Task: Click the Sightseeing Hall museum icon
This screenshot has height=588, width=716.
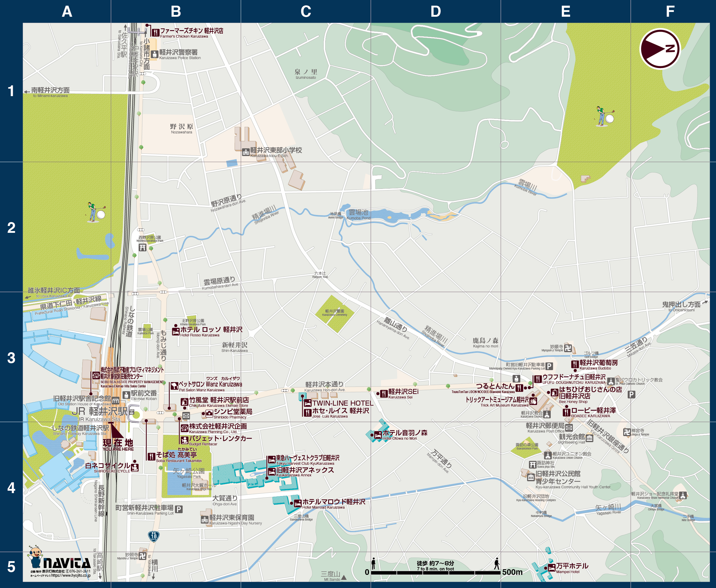Action: [590, 438]
